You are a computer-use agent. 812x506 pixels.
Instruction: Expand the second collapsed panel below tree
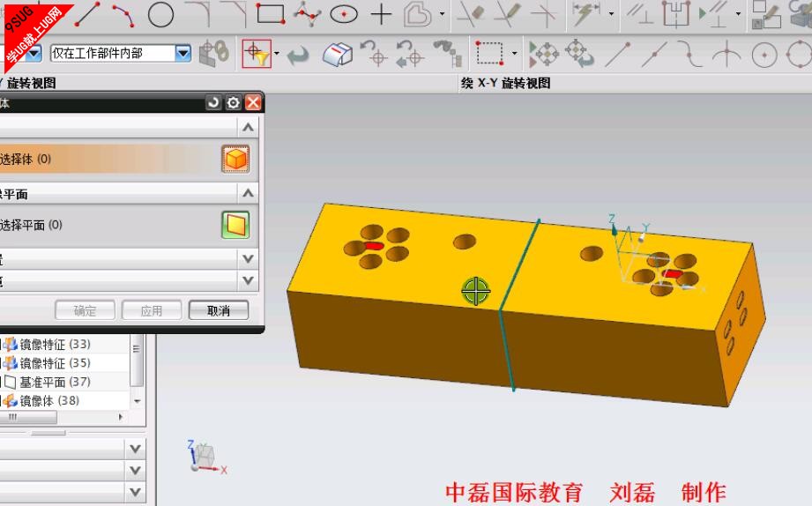point(135,470)
